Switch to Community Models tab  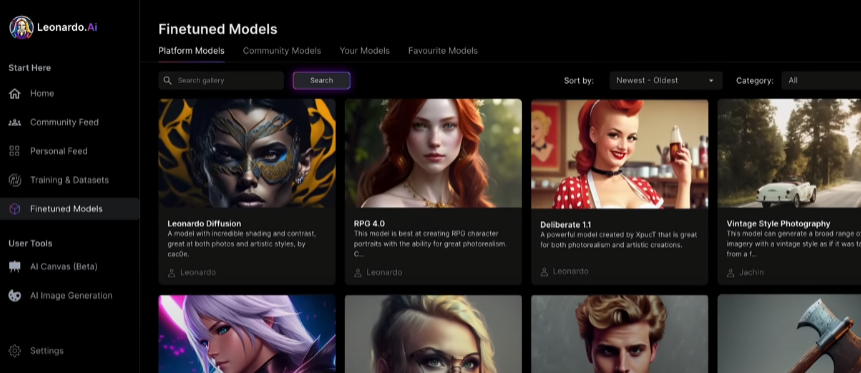(x=282, y=51)
